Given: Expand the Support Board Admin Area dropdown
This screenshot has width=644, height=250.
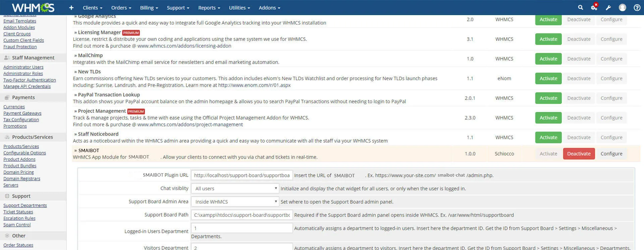Looking at the screenshot, I should click(x=235, y=202).
